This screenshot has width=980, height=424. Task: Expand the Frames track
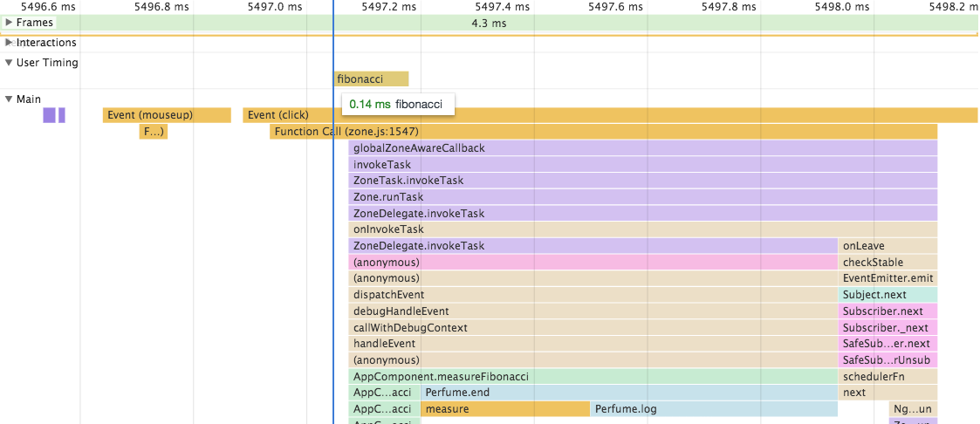tap(8, 23)
